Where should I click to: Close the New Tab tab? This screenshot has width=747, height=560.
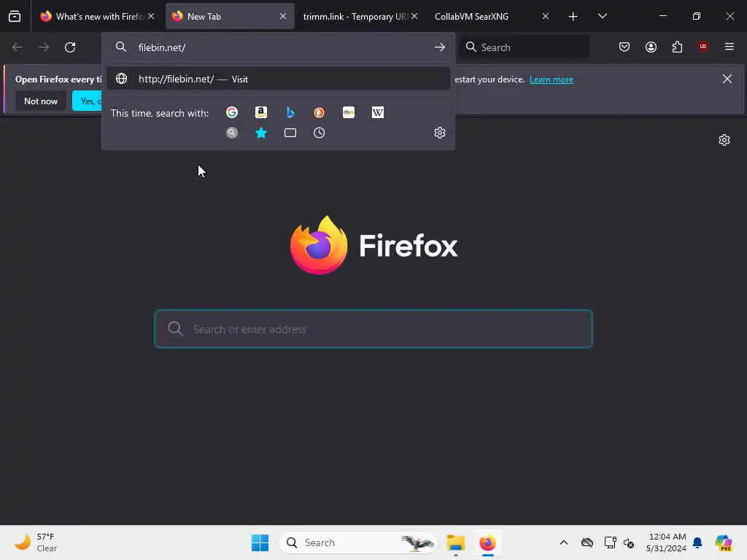point(283,16)
